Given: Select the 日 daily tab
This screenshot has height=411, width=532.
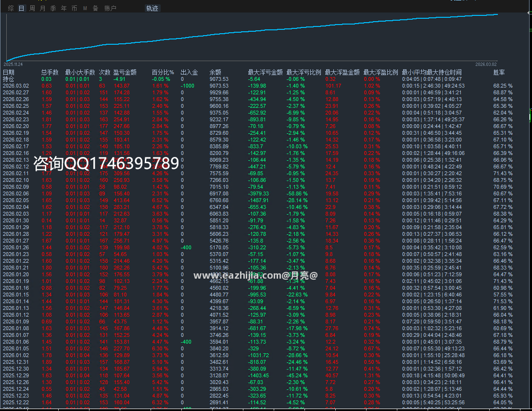Looking at the screenshot, I should click(21, 8).
